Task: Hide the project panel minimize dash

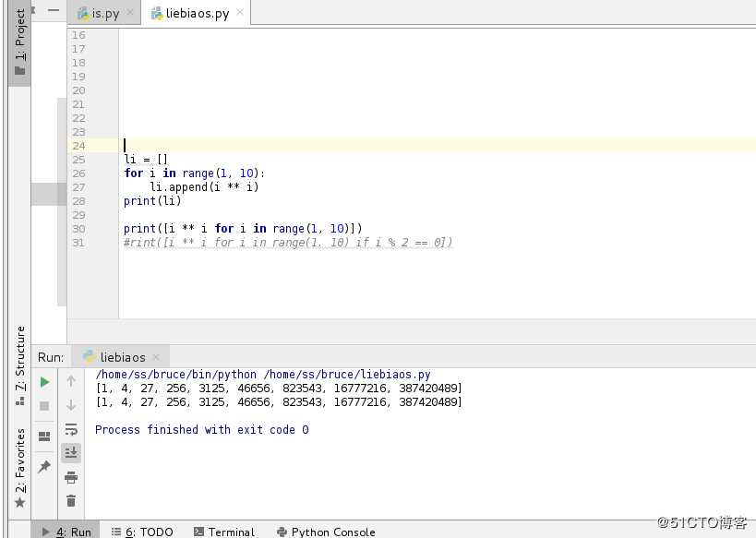Action: coord(54,10)
